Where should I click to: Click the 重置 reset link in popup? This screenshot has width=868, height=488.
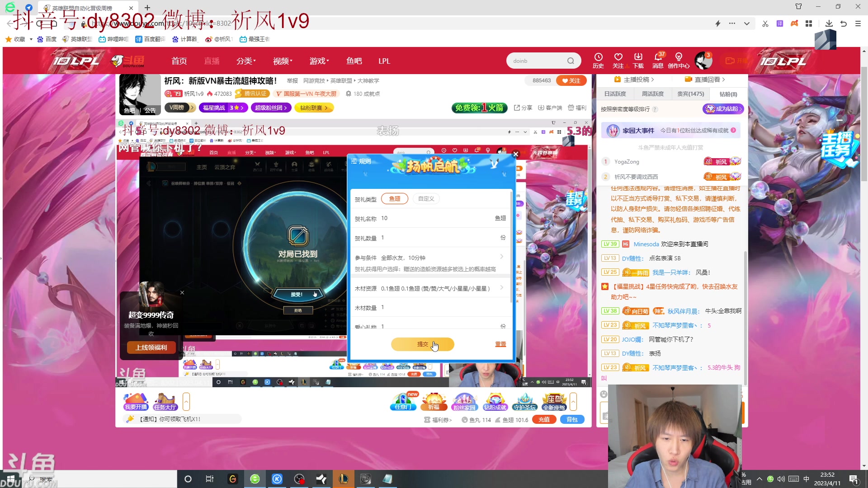point(500,344)
